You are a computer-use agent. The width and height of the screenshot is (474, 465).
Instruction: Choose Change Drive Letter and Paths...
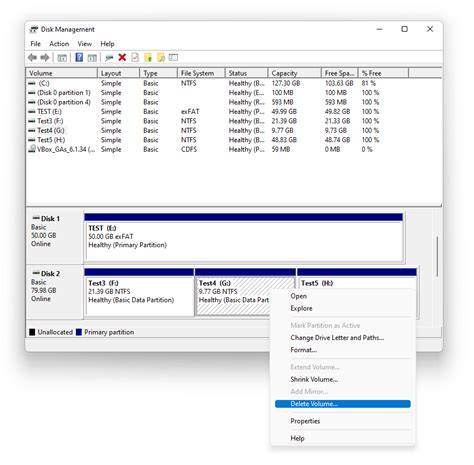coord(343,338)
